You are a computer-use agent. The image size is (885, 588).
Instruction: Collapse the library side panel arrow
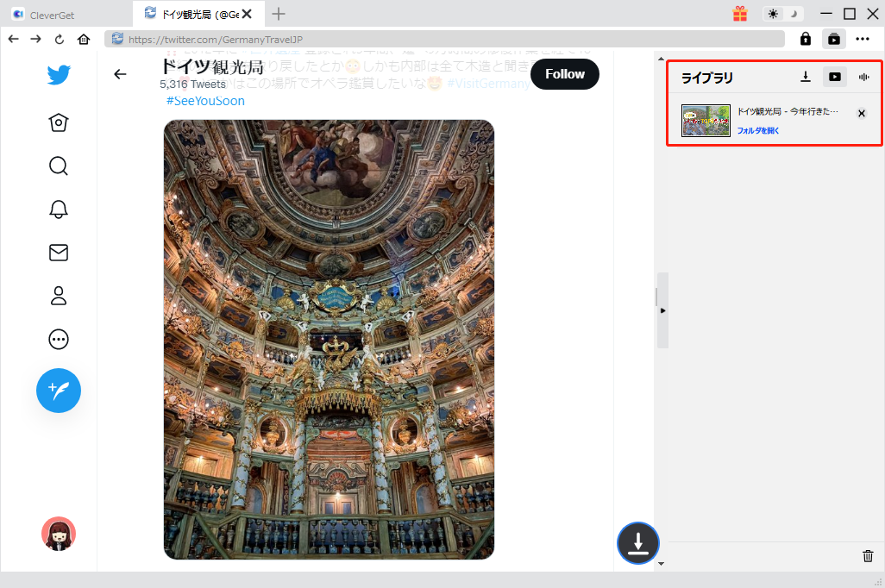pos(662,310)
